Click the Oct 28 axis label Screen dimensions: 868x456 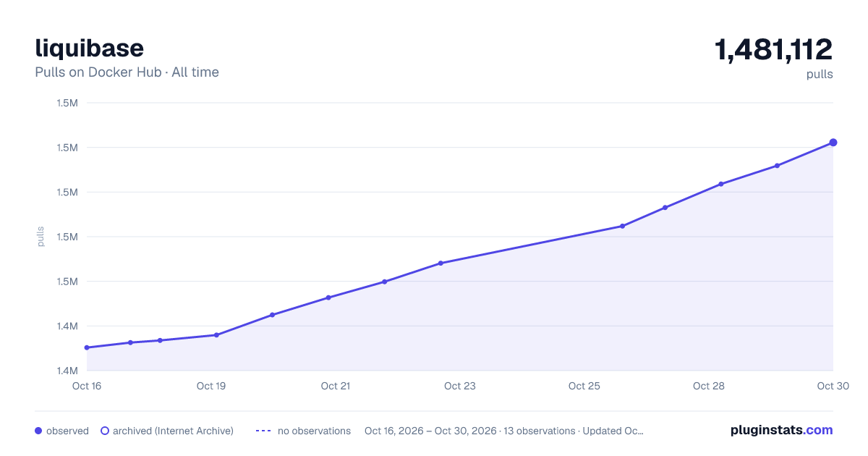(709, 386)
